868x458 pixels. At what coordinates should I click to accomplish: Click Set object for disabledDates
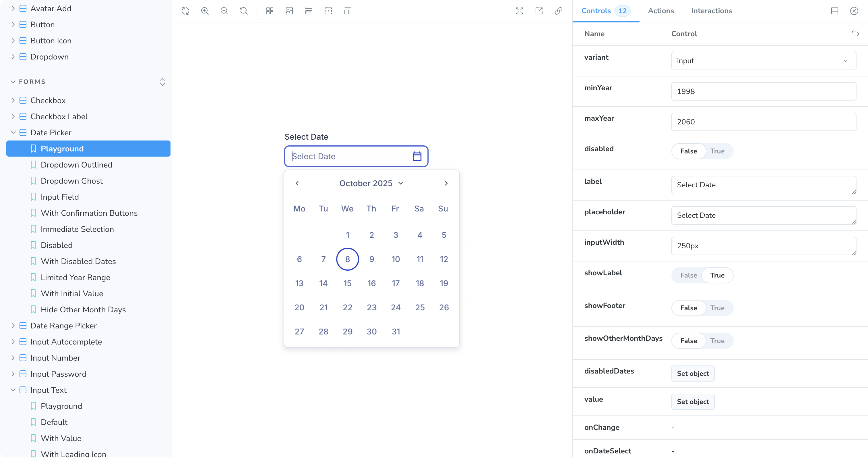point(692,373)
